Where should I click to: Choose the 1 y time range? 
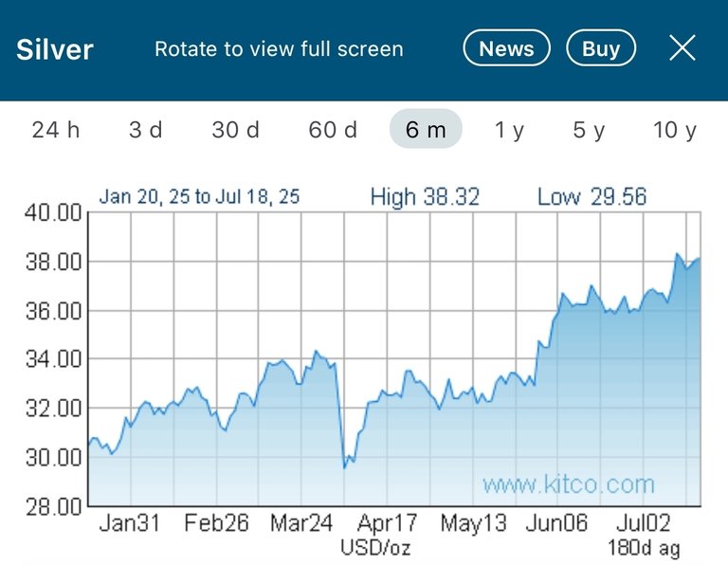point(509,130)
